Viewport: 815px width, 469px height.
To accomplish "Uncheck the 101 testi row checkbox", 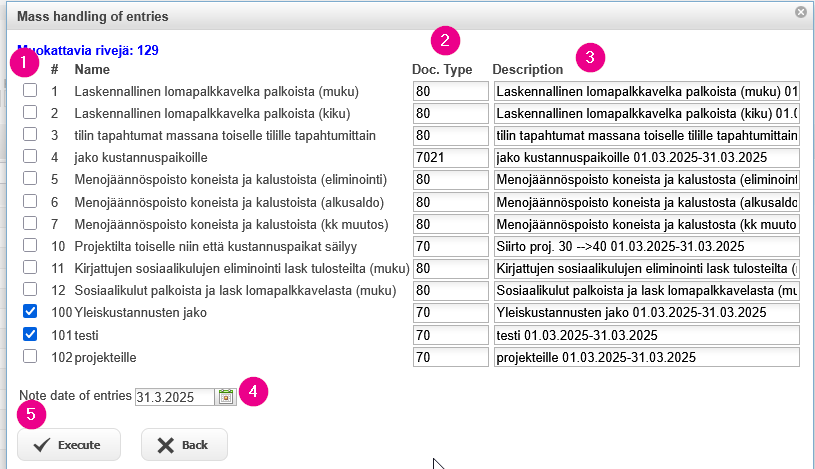I will point(30,334).
